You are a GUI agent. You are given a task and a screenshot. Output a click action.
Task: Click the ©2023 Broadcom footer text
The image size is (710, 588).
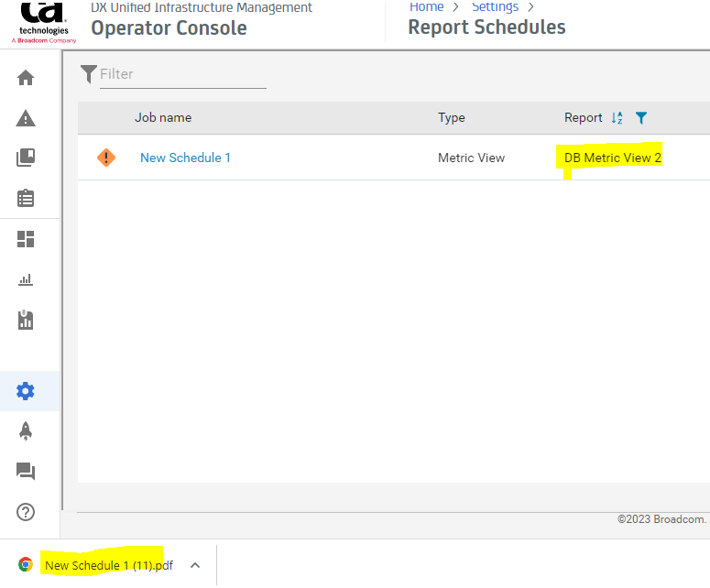(661, 518)
